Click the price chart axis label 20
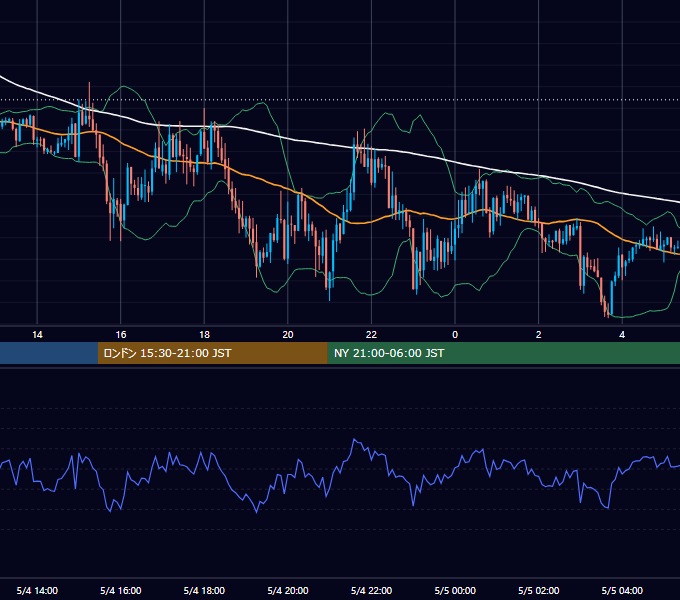Viewport: 680px width, 600px height. [288, 335]
